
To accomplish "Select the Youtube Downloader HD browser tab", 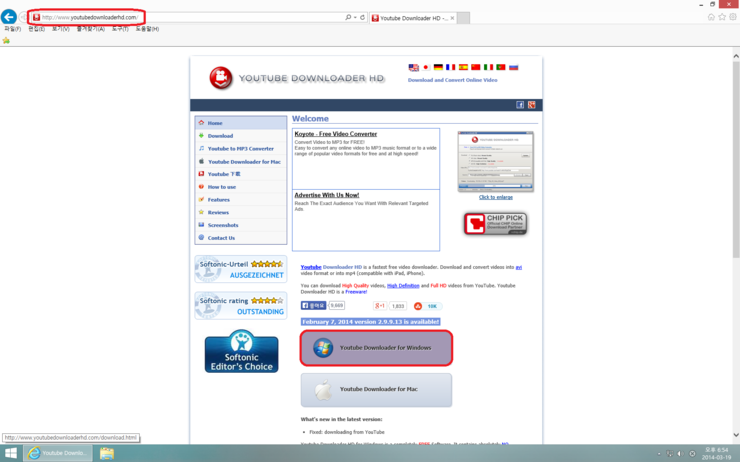I will 412,18.
